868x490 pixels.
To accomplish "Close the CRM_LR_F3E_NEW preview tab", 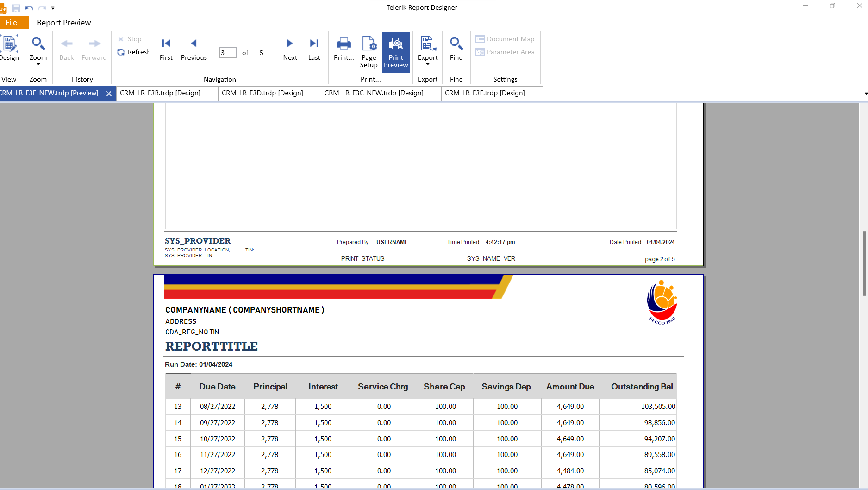I will click(x=109, y=93).
